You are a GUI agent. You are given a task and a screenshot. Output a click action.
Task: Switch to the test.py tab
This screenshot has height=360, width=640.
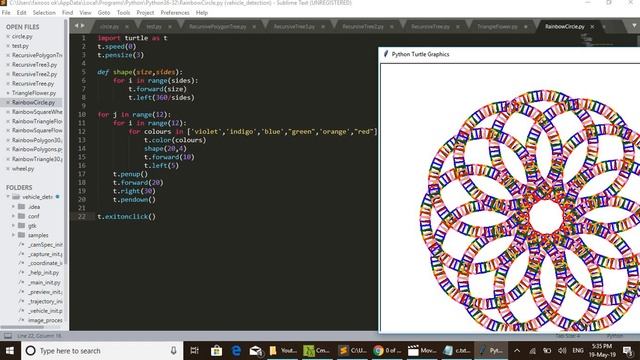point(154,27)
